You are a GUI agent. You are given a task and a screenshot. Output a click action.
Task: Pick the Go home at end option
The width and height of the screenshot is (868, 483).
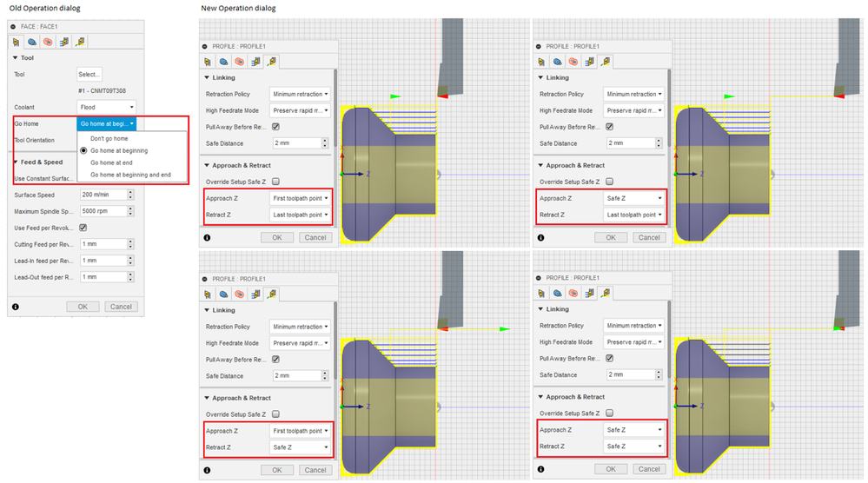pos(111,162)
